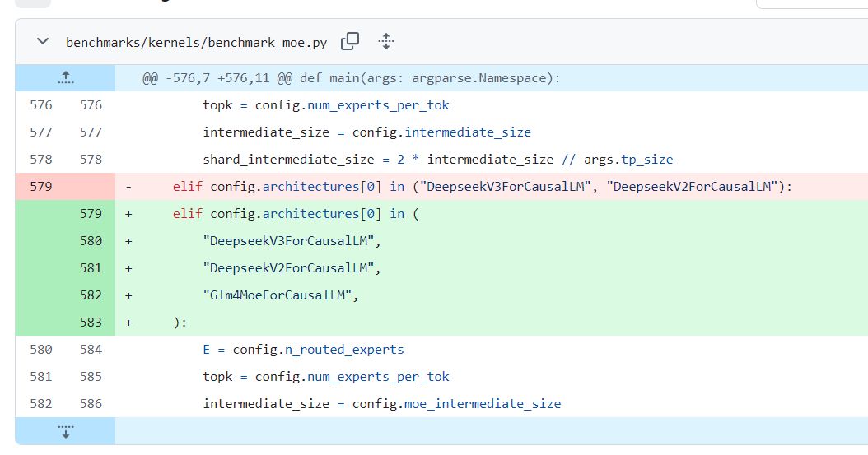The image size is (868, 455).
Task: Expand all lines of the file diff
Action: 386,41
